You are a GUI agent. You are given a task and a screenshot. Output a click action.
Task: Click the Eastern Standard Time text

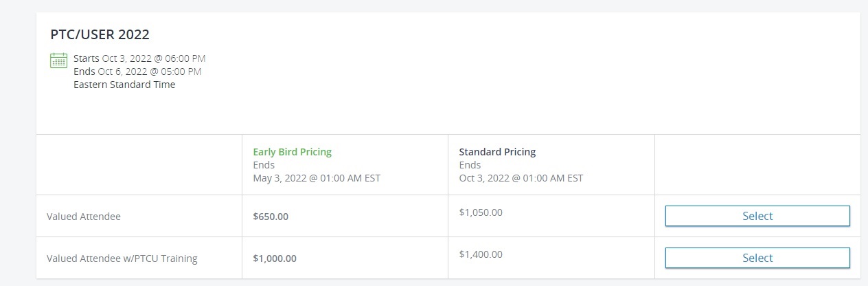coord(124,85)
